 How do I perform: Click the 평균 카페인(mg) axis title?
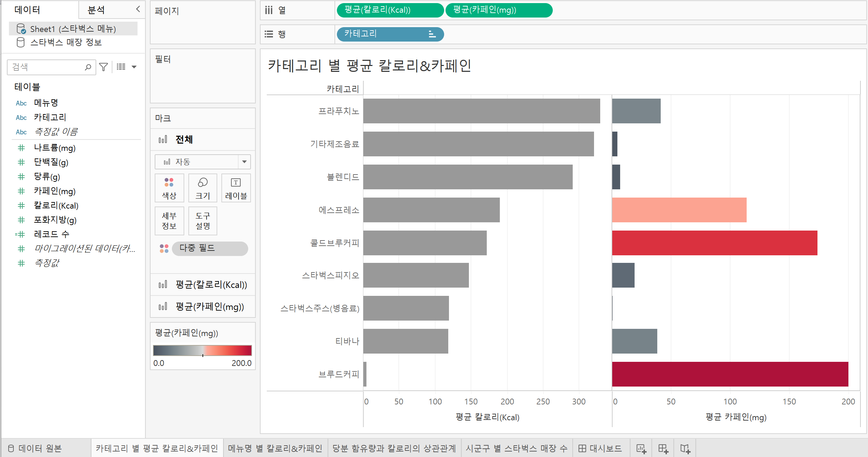736,417
